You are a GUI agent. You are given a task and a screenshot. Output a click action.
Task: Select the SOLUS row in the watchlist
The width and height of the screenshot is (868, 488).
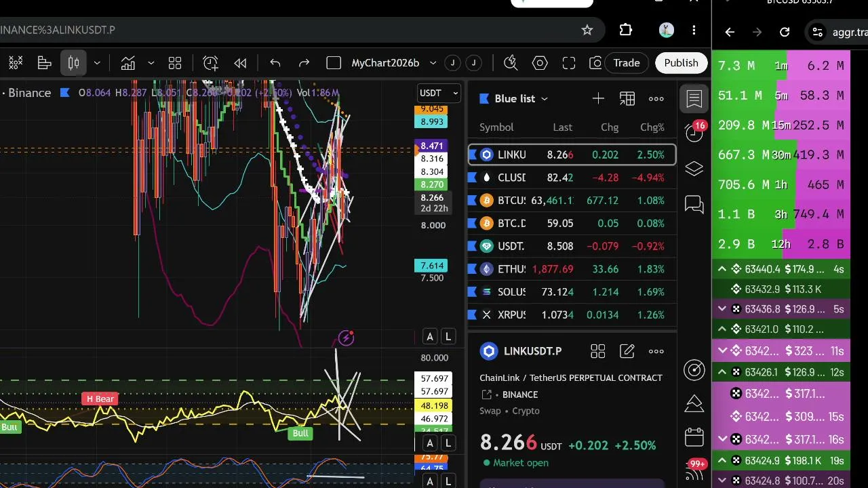tap(572, 292)
